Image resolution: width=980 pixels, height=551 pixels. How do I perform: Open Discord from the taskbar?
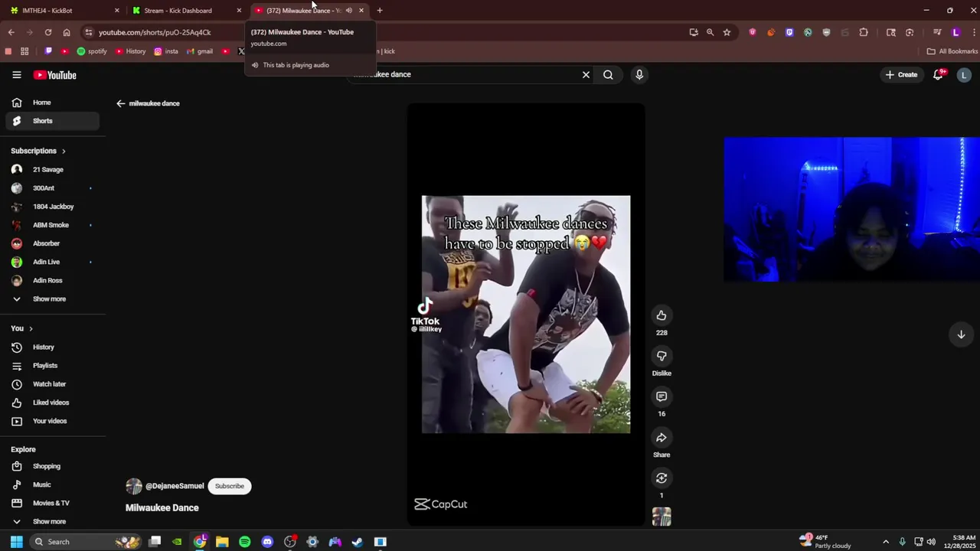(267, 542)
